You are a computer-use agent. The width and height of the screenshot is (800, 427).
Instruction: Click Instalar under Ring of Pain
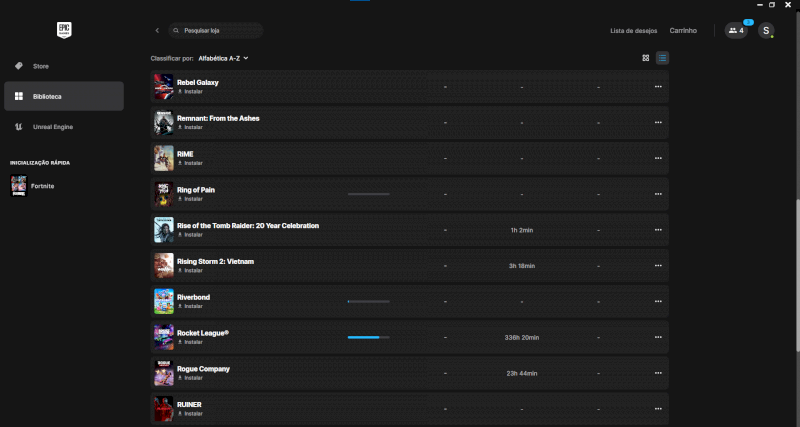192,199
